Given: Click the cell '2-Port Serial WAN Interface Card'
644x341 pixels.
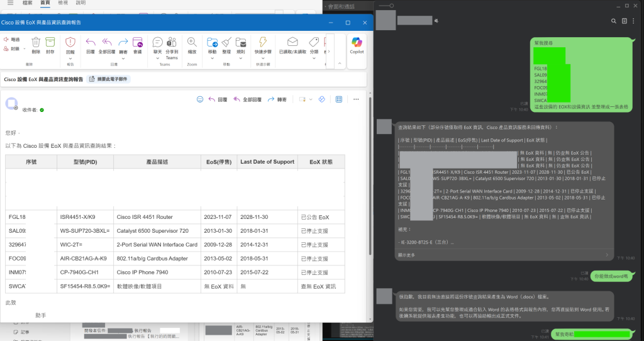Looking at the screenshot, I should pos(157,245).
